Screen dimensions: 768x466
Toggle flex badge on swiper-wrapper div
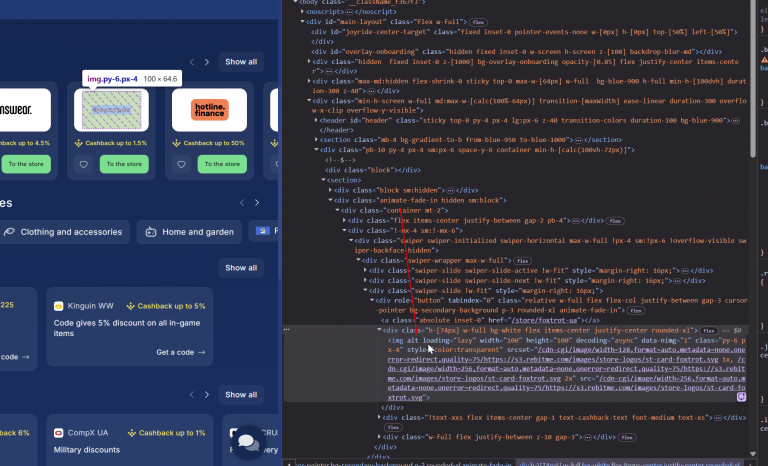(523, 261)
